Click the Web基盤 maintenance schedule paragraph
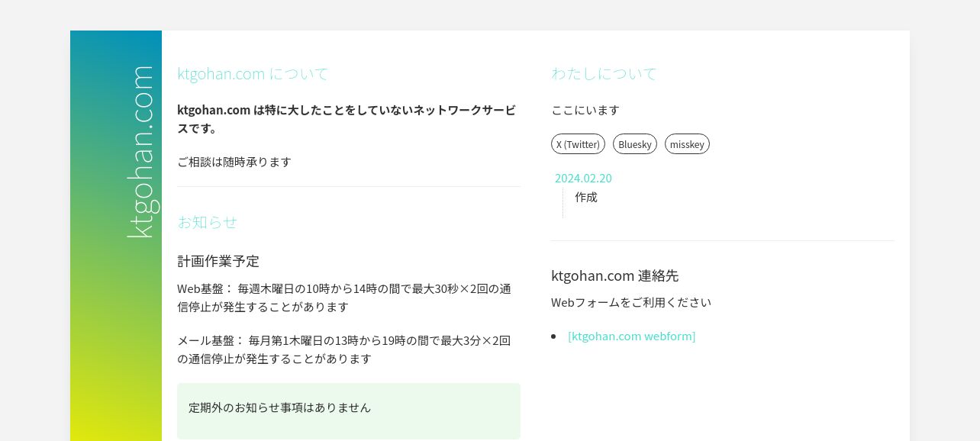This screenshot has height=441, width=980. pos(344,298)
